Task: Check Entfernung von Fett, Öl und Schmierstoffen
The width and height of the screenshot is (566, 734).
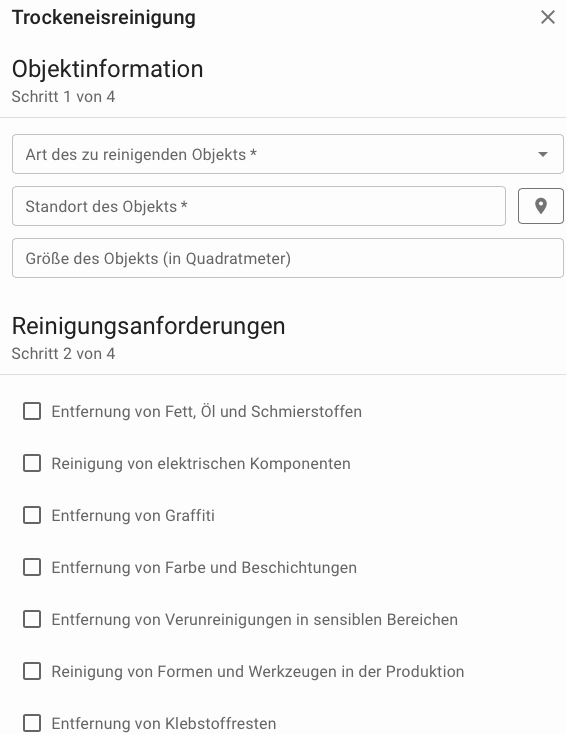Action: point(32,411)
